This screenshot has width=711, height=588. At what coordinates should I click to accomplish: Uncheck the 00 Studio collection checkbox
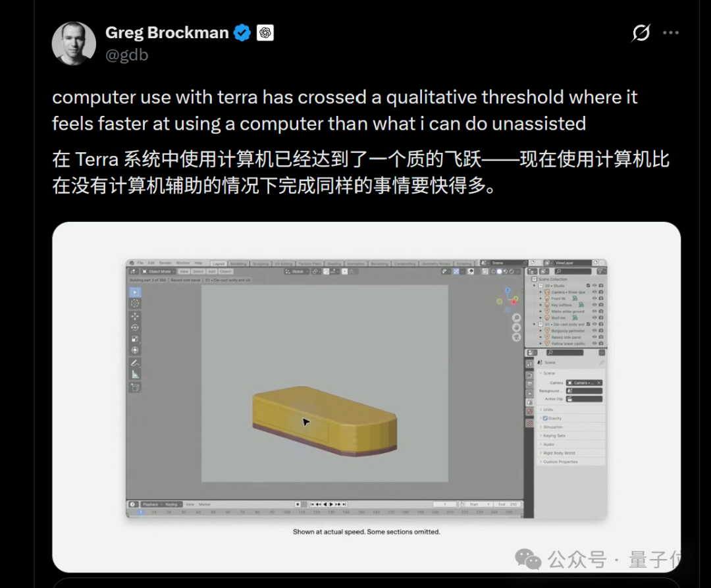click(588, 286)
